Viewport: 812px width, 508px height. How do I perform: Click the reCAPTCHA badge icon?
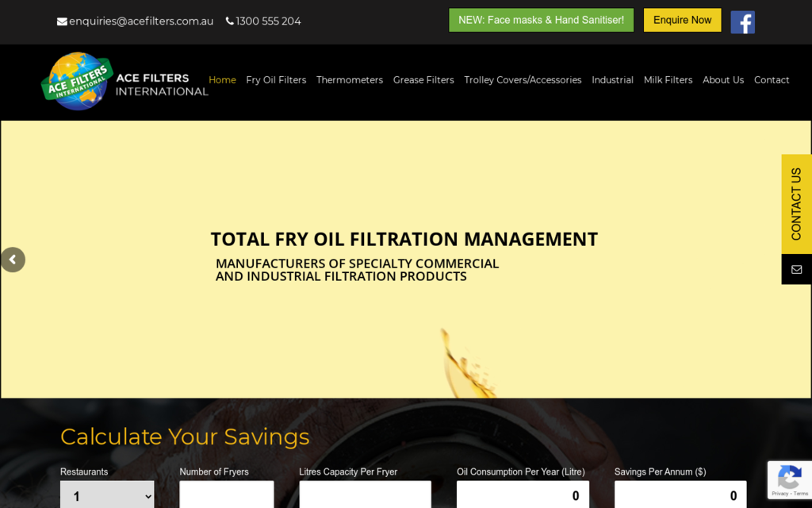[789, 478]
